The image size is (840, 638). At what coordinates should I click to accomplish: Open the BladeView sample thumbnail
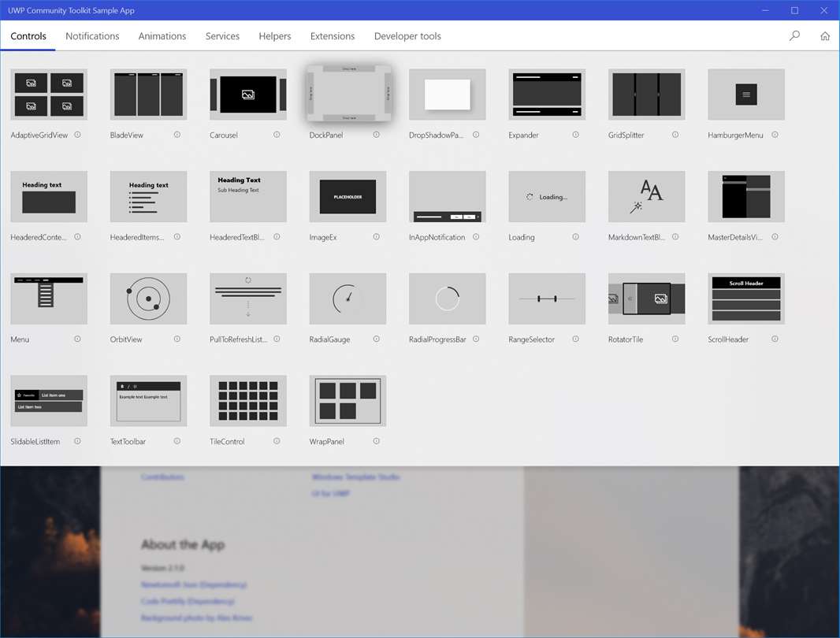click(x=148, y=95)
